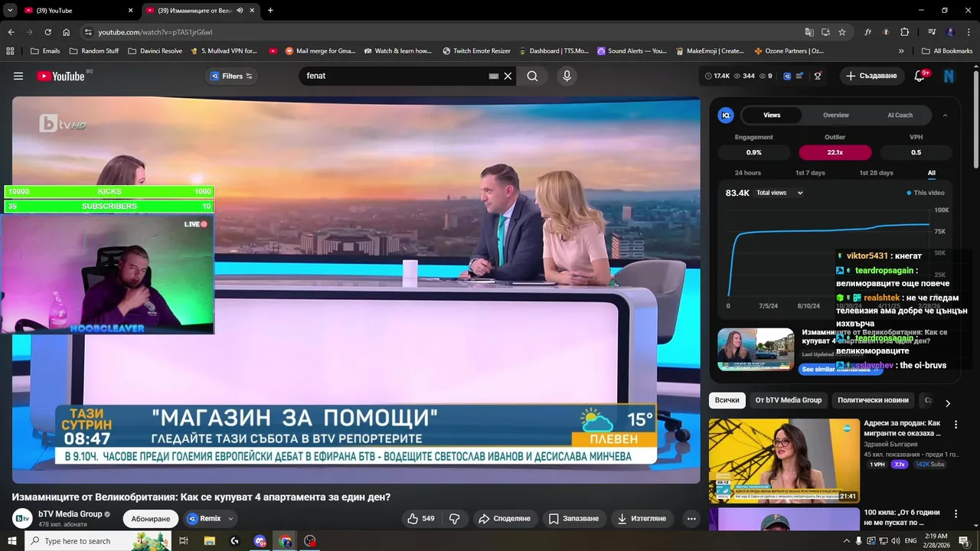
Task: Open the on-screen keyboard icon in search box
Action: 494,76
